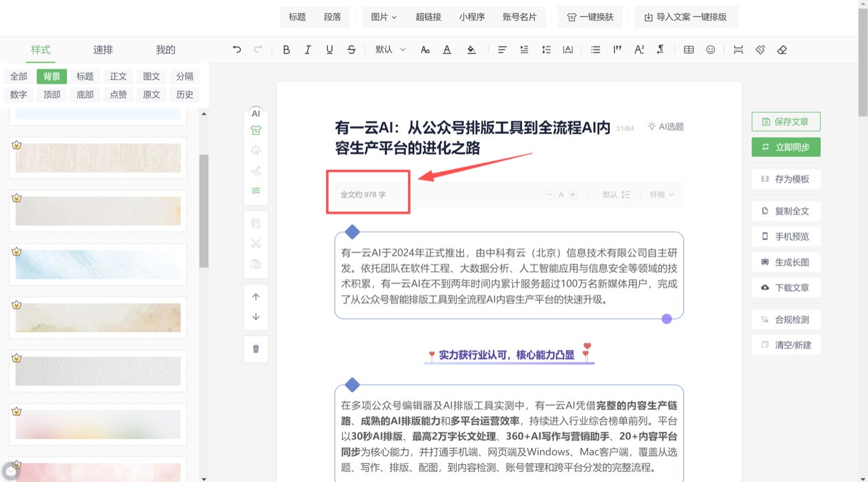This screenshot has height=482, width=868.
Task: Open the emoji picker
Action: tap(711, 50)
